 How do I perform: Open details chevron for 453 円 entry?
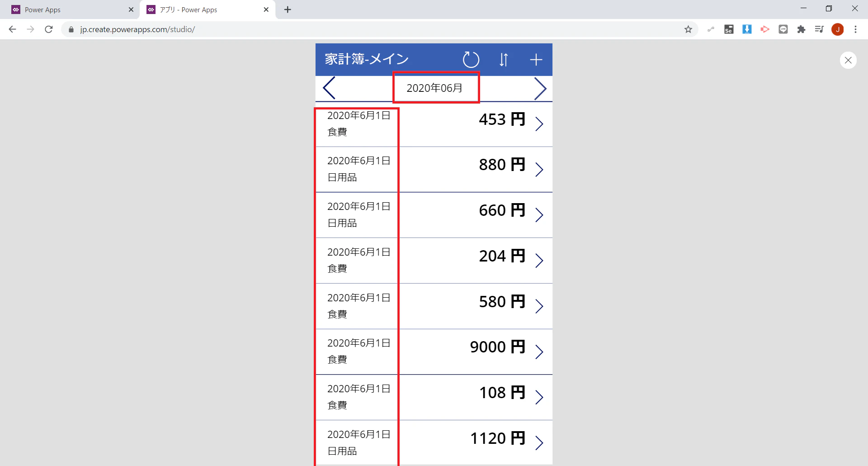(539, 124)
